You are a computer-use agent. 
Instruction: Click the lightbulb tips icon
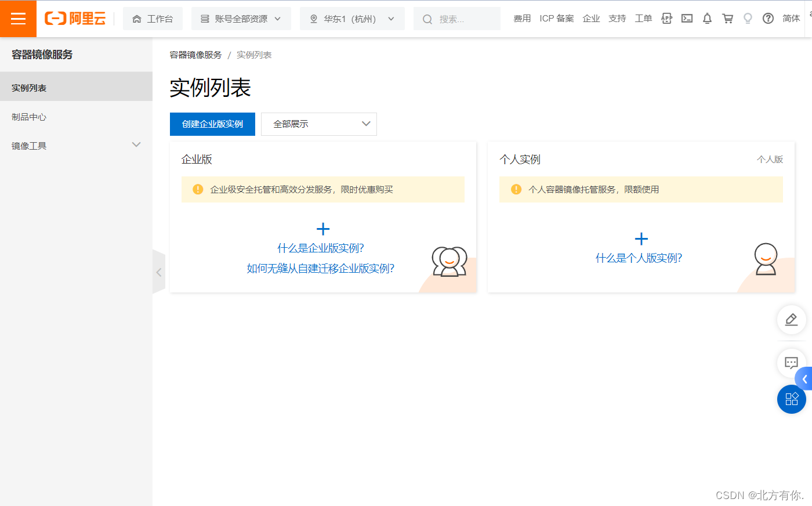click(x=748, y=19)
